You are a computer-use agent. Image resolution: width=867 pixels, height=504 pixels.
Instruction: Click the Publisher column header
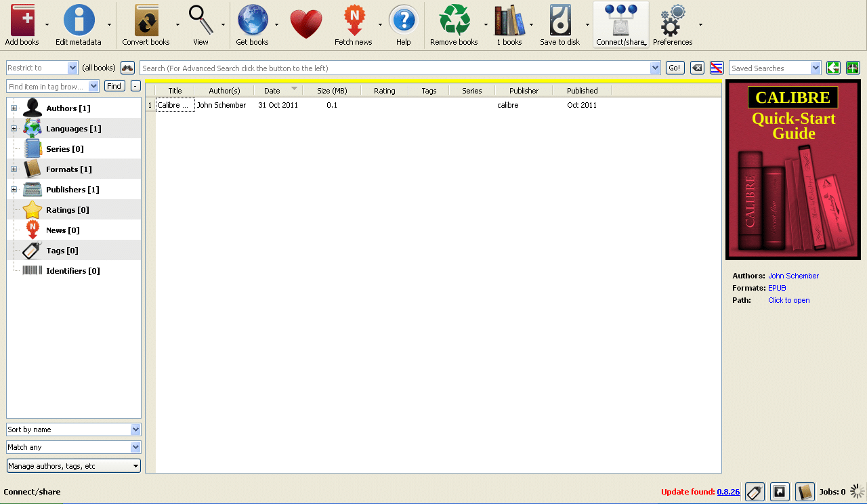(x=524, y=91)
